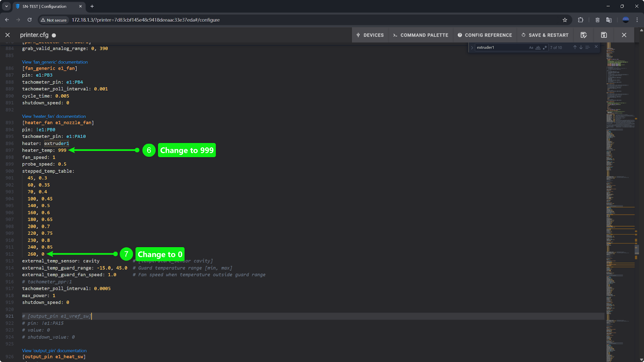This screenshot has width=644, height=362.
Task: Click the save floppy disk icon
Action: tap(604, 35)
